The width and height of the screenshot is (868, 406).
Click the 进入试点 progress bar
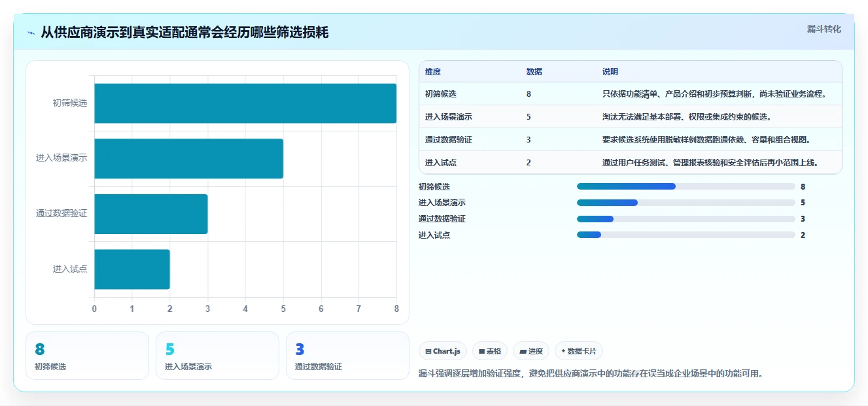coord(686,235)
